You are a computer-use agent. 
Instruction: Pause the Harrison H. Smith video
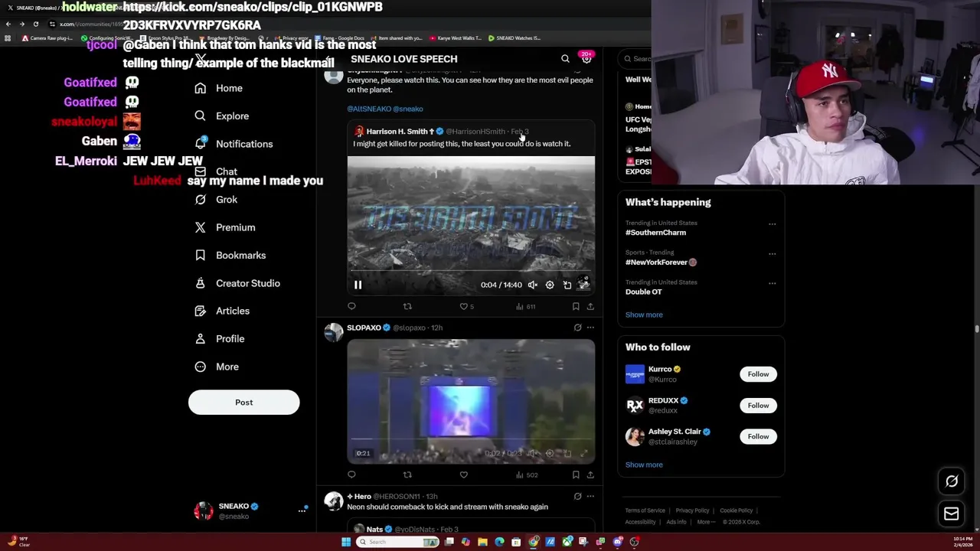point(358,285)
